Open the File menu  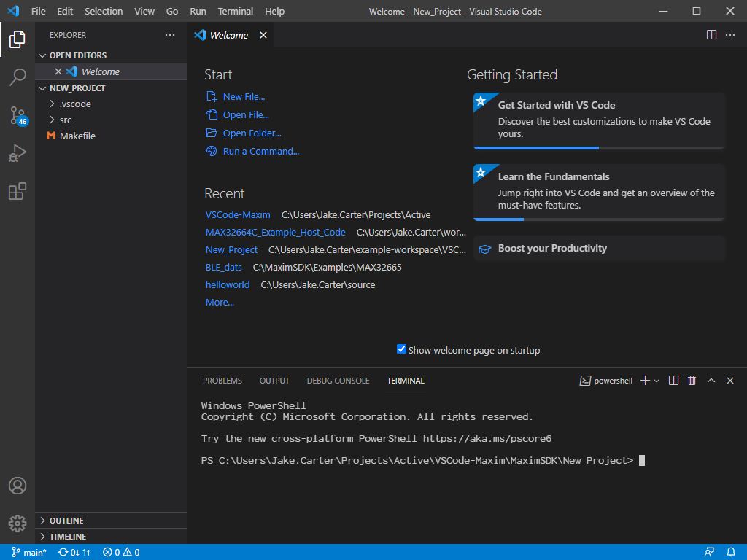[38, 11]
